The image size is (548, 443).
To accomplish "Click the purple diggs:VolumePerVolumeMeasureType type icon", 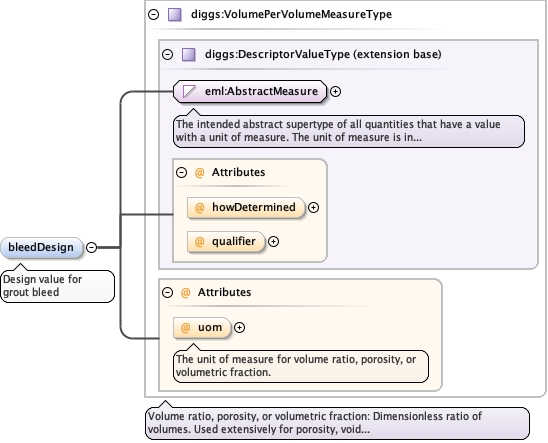I will 175,15.
